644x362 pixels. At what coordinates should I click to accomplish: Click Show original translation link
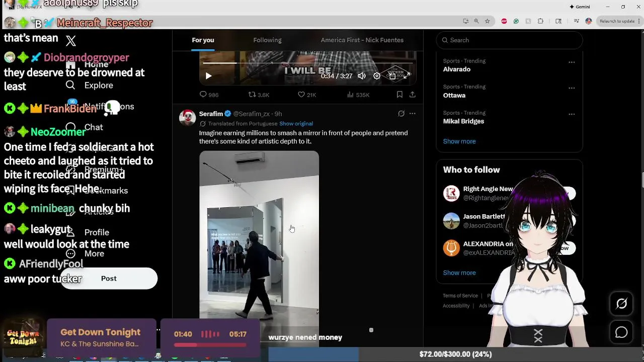point(296,124)
